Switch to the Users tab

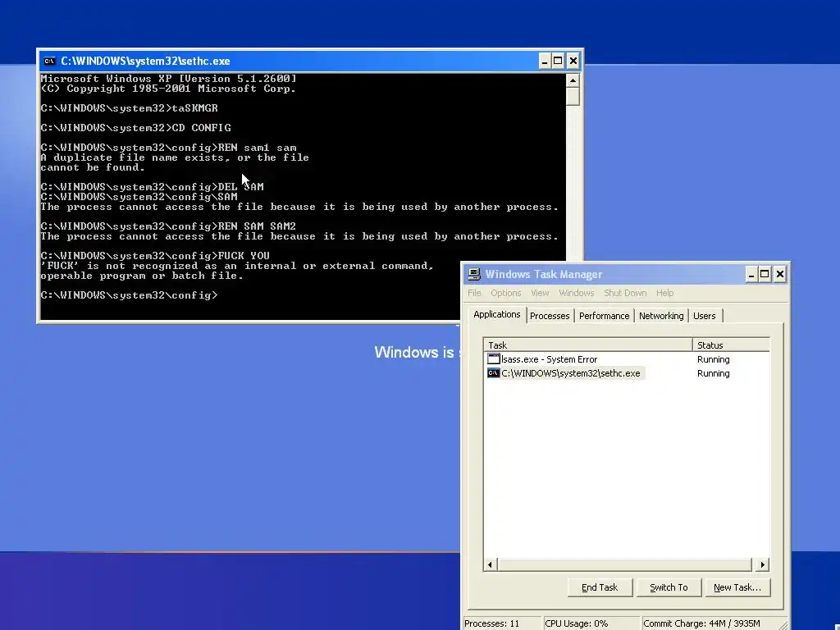[704, 316]
